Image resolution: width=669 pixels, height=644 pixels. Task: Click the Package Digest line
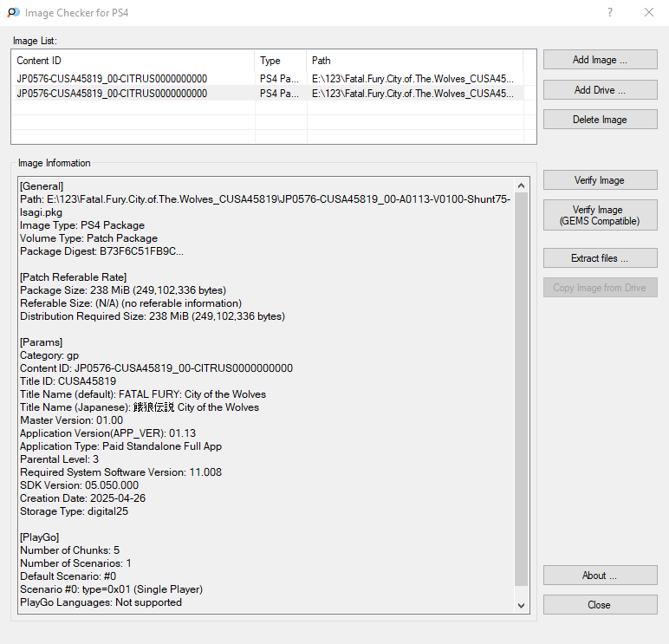tap(101, 251)
